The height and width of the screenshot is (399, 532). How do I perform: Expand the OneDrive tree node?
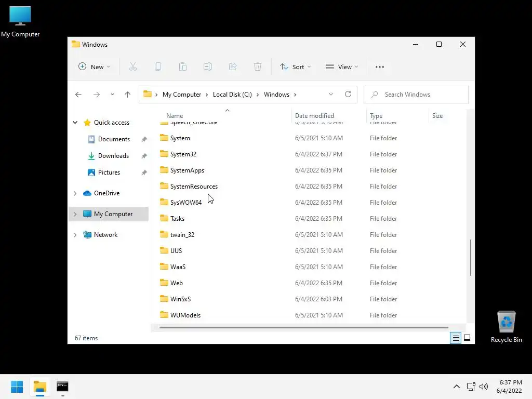[75, 193]
